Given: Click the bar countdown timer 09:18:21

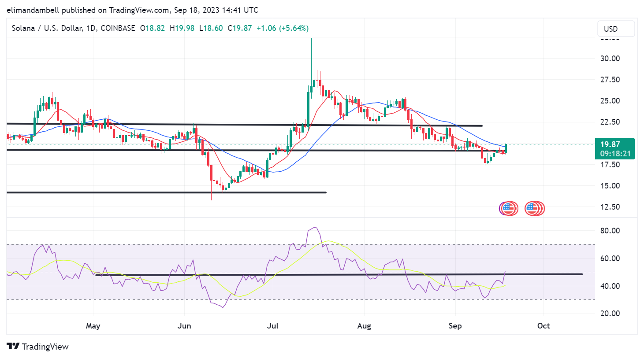Looking at the screenshot, I should tap(615, 154).
